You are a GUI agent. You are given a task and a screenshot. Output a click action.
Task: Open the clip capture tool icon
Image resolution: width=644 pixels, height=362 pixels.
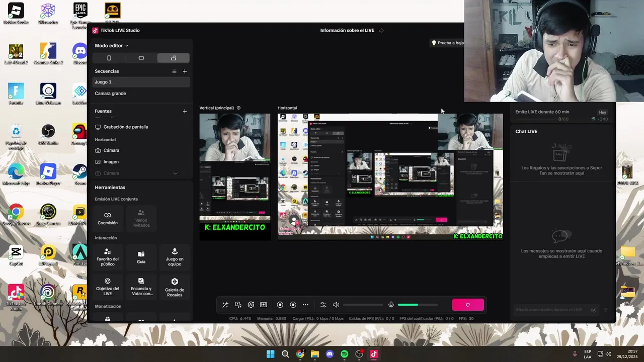pyautogui.click(x=263, y=305)
